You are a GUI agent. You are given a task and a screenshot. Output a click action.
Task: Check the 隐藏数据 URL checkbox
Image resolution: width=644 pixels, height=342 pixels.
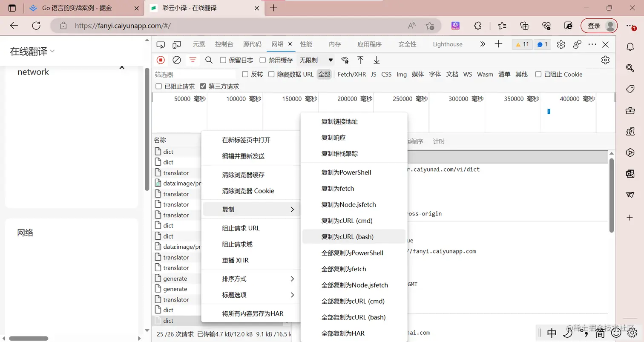pos(271,74)
